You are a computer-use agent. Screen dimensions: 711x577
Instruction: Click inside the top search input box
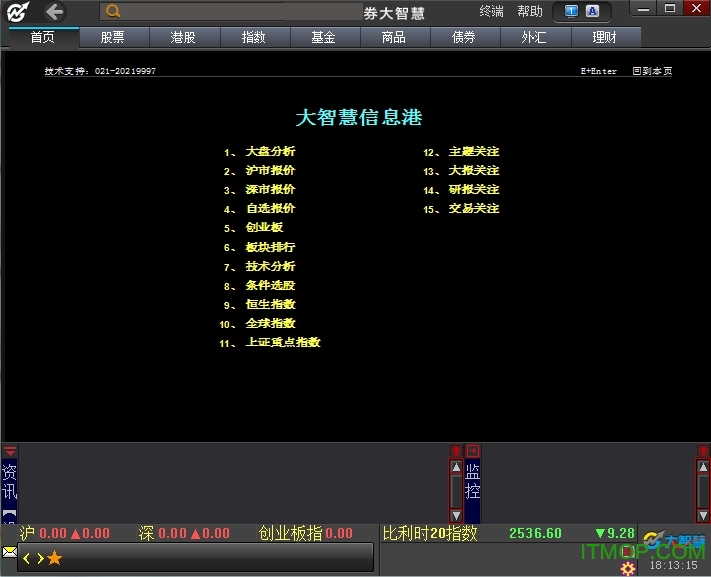pyautogui.click(x=231, y=11)
